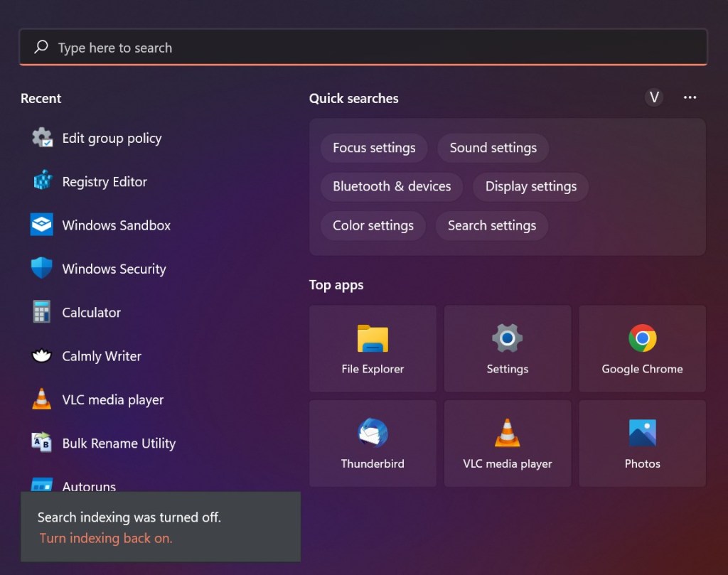This screenshot has height=575, width=728.
Task: Open Settings tile in Top apps
Action: pyautogui.click(x=507, y=349)
